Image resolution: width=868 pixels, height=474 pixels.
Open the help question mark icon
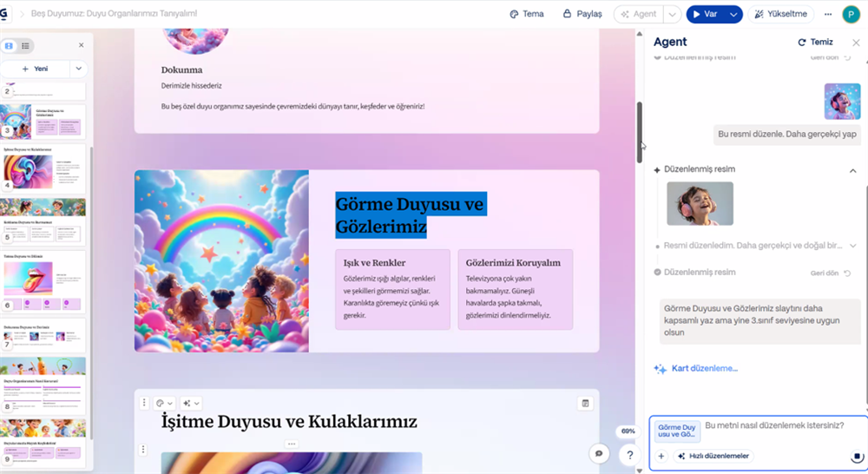coord(628,453)
